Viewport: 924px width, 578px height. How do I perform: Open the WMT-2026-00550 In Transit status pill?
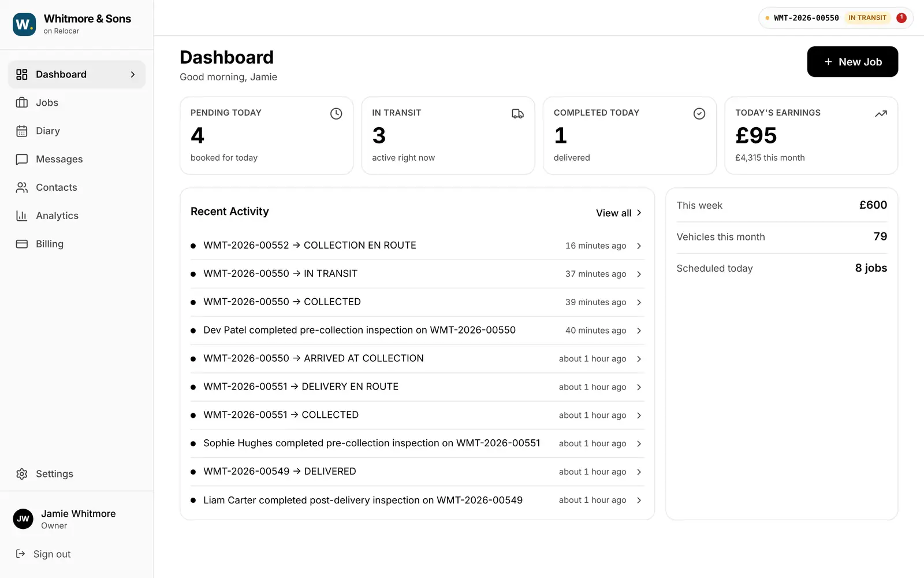point(836,18)
